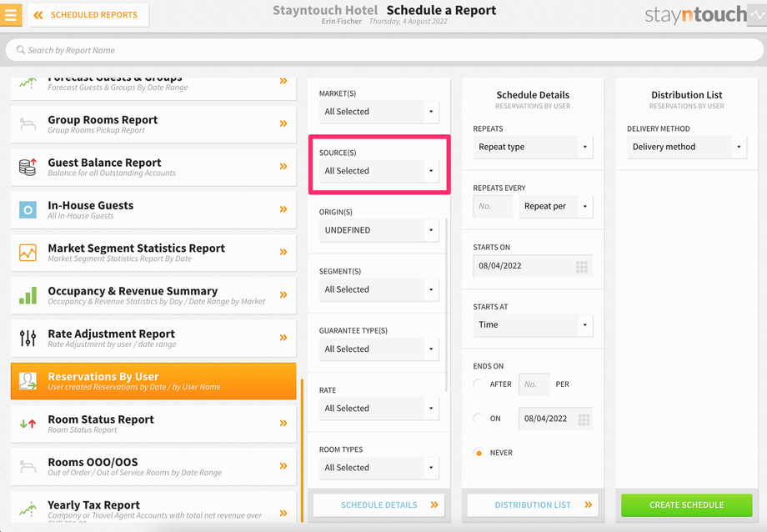The height and width of the screenshot is (532, 767).
Task: Click the Distribution List button
Action: point(533,505)
